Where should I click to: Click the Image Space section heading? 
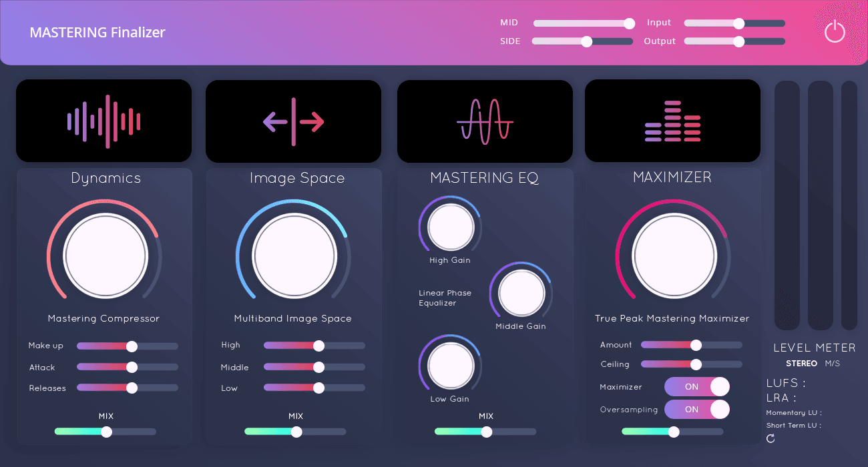297,178
